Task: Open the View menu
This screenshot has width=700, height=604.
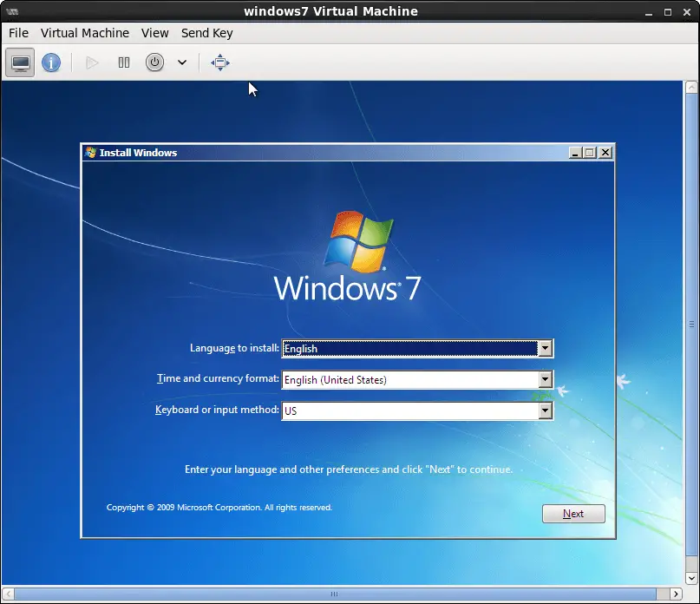Action: point(155,33)
